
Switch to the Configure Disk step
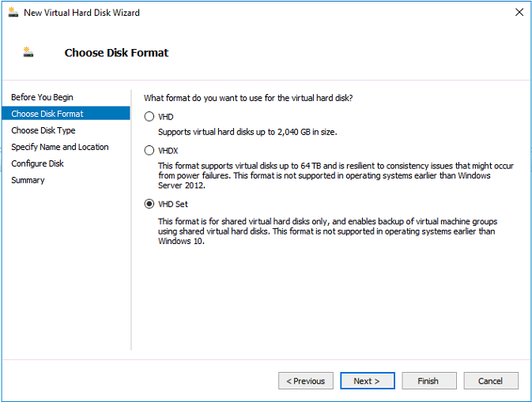point(37,163)
